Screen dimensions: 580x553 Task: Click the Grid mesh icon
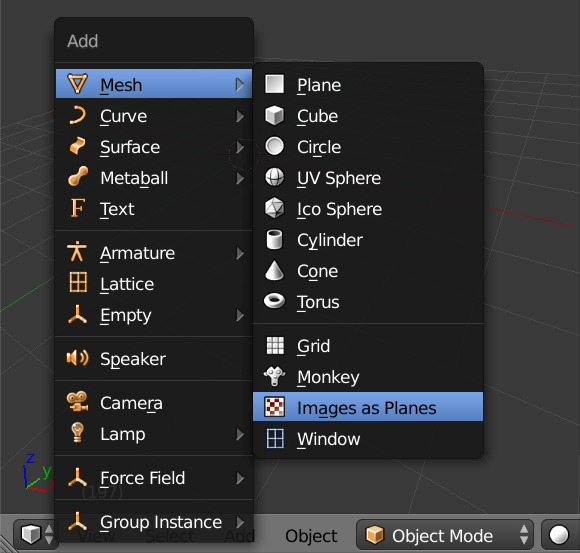click(x=275, y=345)
